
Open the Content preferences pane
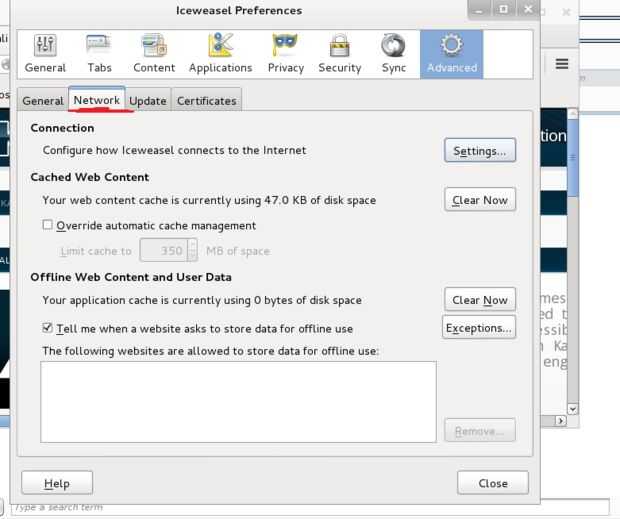click(154, 55)
